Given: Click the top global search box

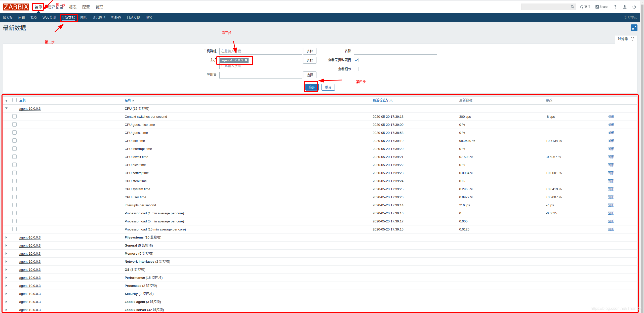Looking at the screenshot, I should (x=546, y=7).
